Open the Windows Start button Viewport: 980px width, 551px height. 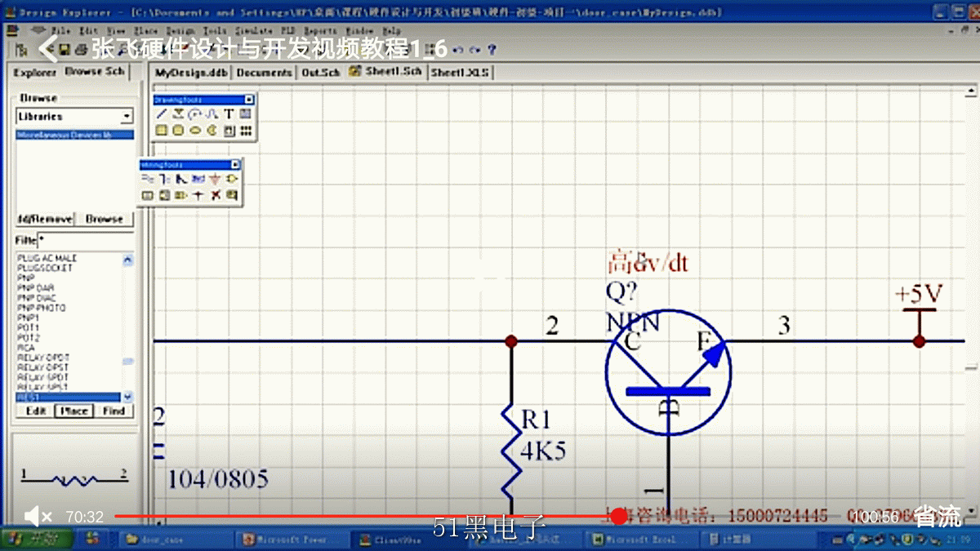pos(35,540)
